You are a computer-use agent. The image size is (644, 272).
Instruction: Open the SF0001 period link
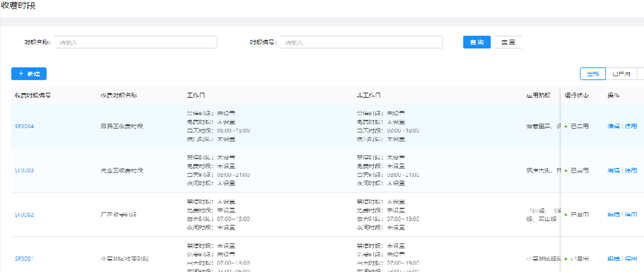pyautogui.click(x=25, y=259)
